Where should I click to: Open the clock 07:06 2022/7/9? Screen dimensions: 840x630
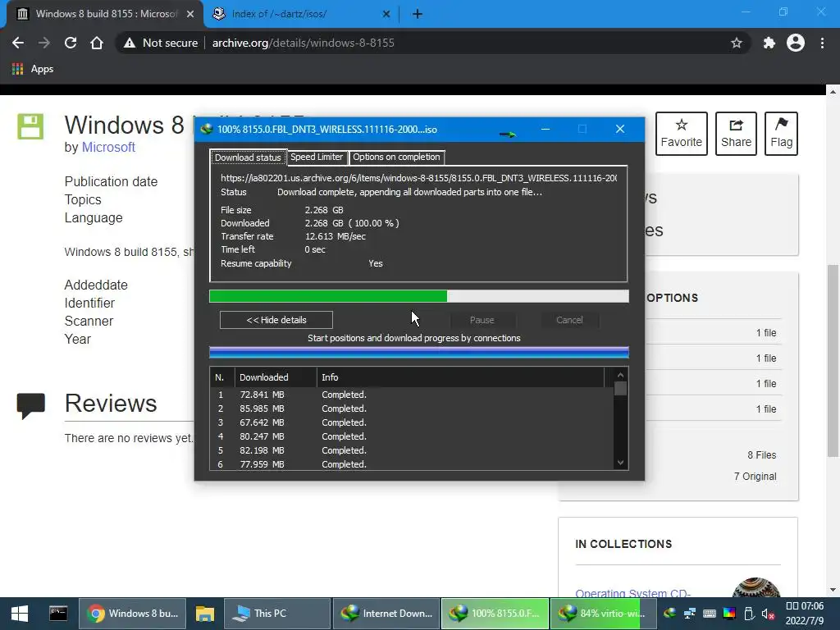[x=805, y=614]
